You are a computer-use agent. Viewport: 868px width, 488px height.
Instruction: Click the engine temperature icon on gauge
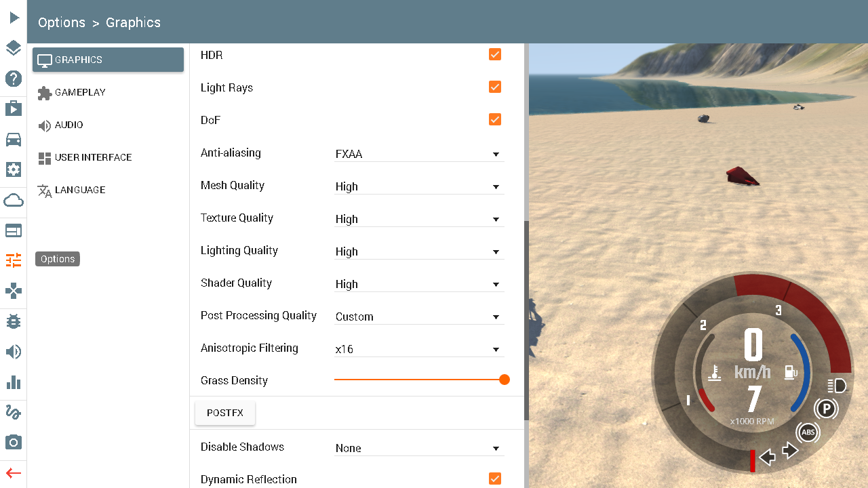pyautogui.click(x=714, y=371)
